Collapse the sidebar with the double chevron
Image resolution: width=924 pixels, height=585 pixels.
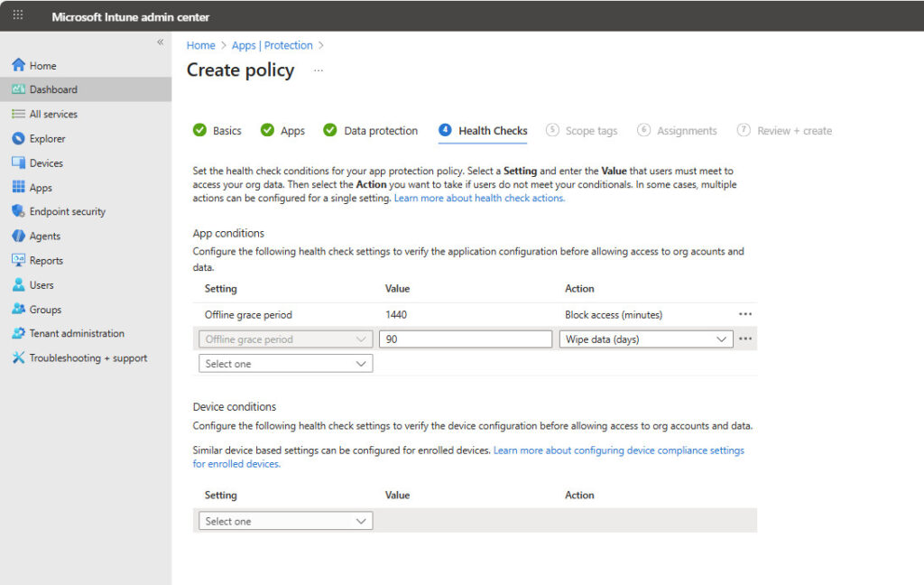[161, 42]
